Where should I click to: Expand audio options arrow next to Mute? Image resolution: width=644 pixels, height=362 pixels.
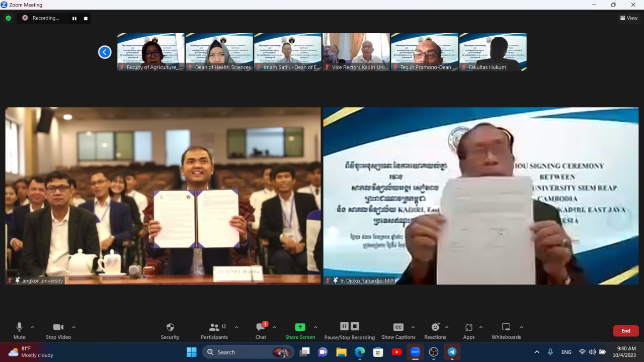tap(33, 327)
